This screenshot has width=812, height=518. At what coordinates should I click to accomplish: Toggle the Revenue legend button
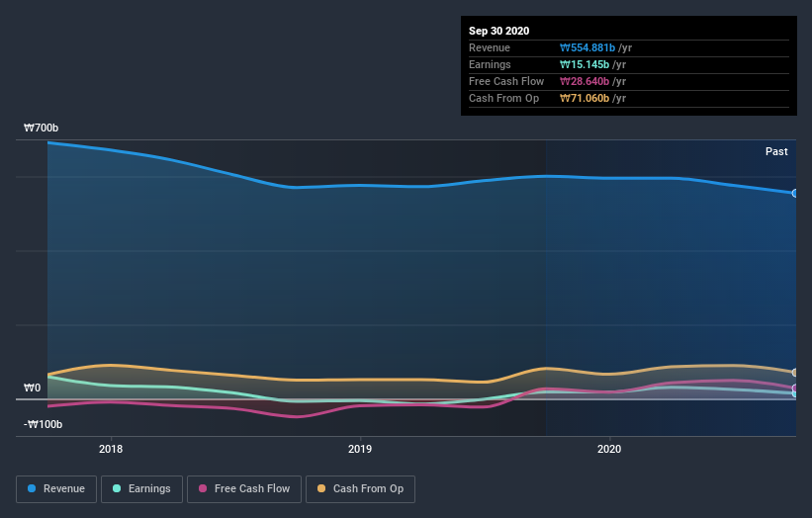coord(56,489)
